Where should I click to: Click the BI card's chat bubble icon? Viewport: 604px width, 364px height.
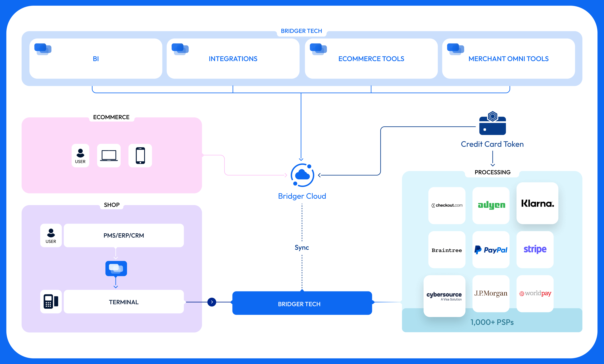point(43,49)
